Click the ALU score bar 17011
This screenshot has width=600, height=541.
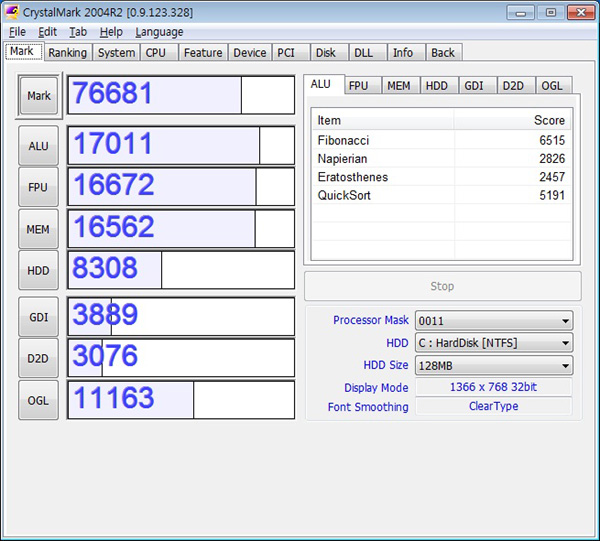click(x=181, y=146)
